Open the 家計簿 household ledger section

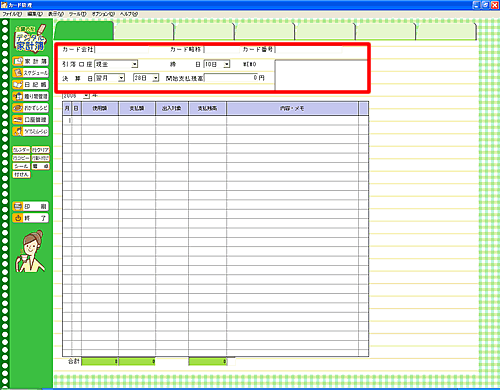click(x=30, y=61)
